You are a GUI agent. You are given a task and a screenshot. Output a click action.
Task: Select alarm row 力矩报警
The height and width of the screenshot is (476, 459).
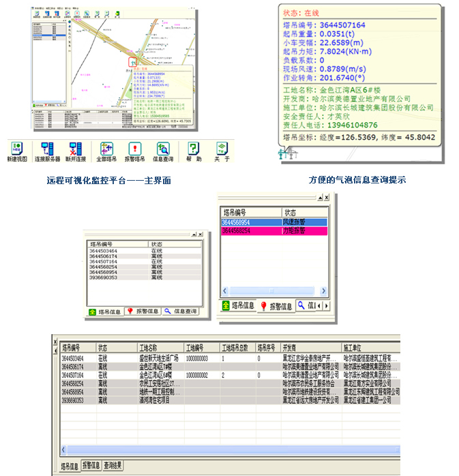pyautogui.click(x=274, y=230)
